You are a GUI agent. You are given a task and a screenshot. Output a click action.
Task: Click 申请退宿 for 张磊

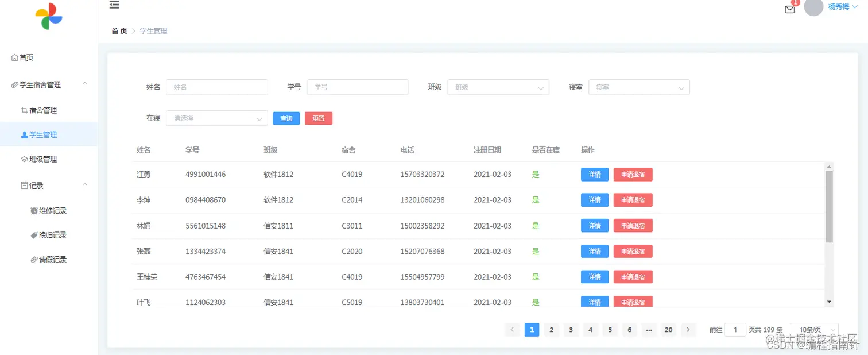633,251
